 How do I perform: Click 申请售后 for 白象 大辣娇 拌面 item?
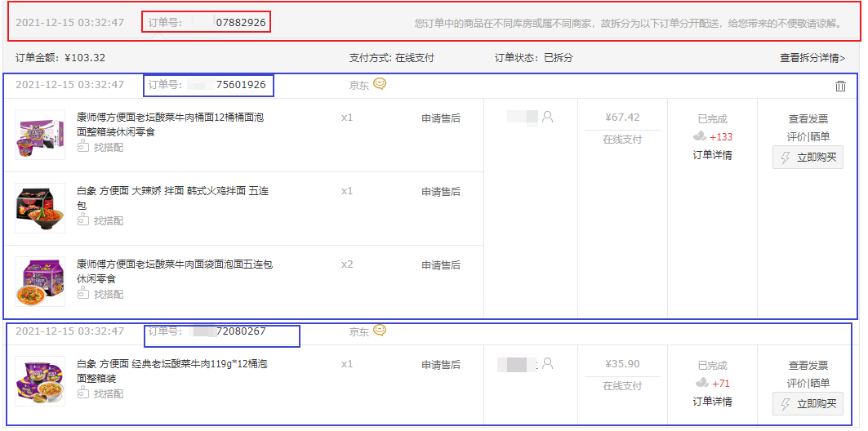tap(441, 192)
